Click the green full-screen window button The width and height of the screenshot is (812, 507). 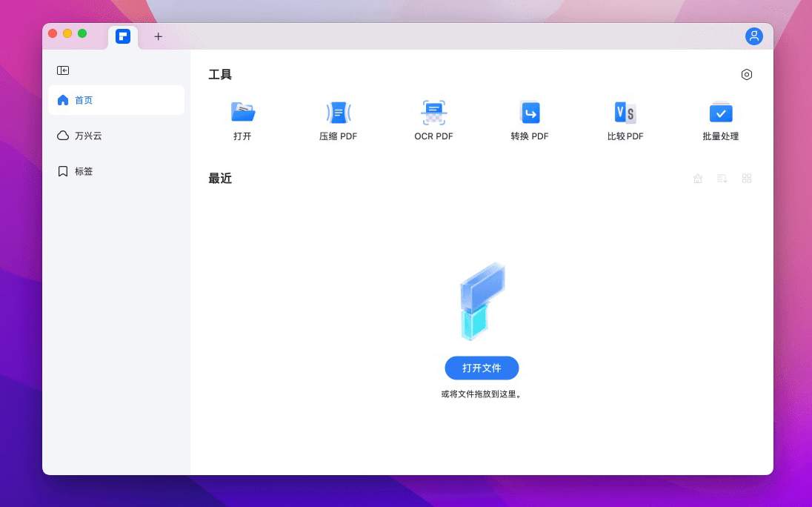pyautogui.click(x=82, y=33)
